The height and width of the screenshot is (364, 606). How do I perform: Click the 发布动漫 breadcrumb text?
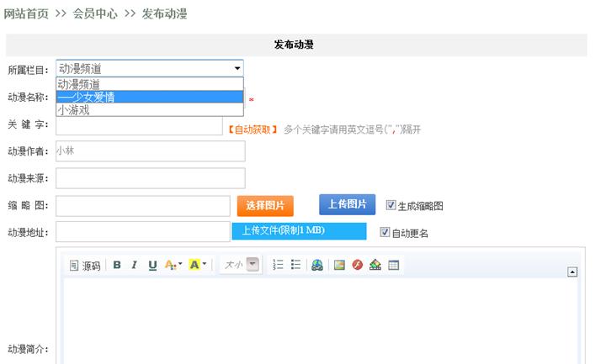165,14
